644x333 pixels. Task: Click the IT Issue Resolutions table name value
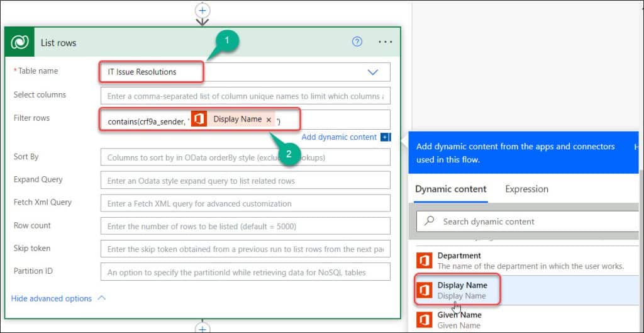[142, 72]
